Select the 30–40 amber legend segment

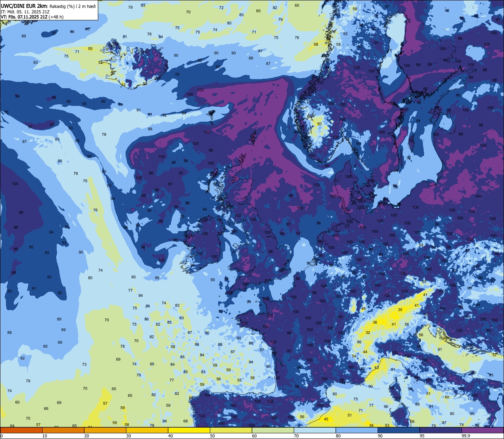pos(147,430)
